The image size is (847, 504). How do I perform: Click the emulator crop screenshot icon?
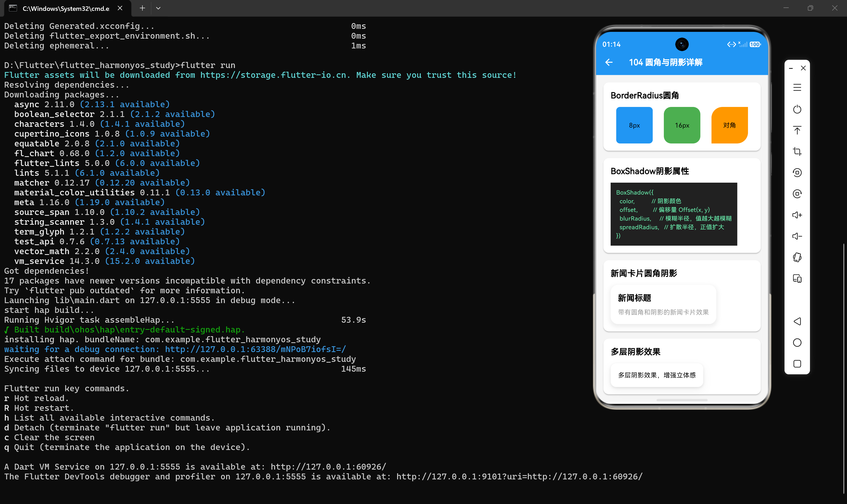point(797,151)
